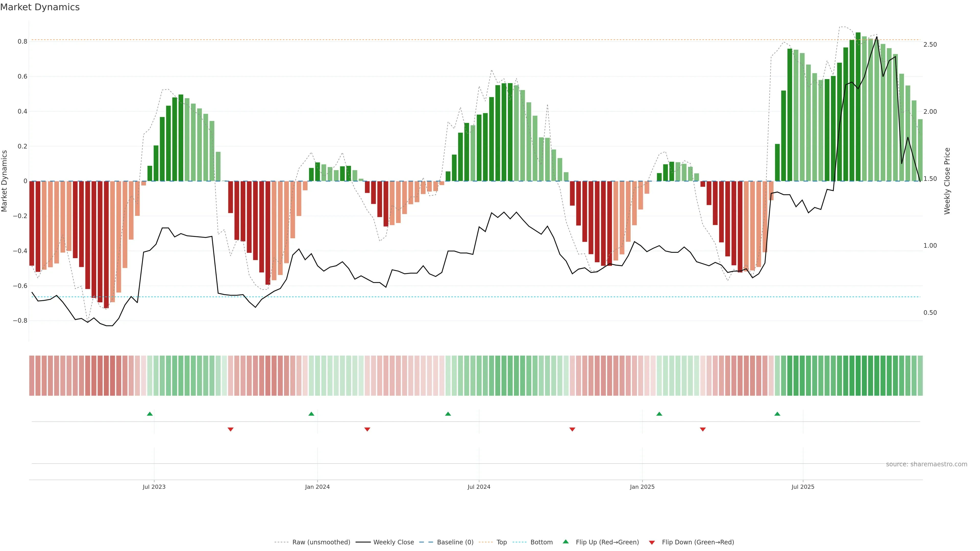This screenshot has height=551, width=980.
Task: Click the flip-down marker between Jul 2024 and Jan 2025
Action: point(572,429)
